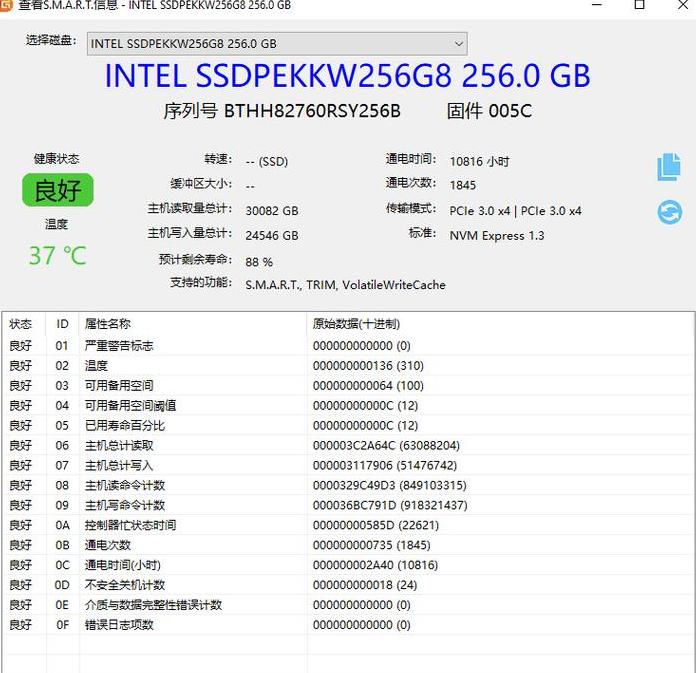Select the 主机写命令计数 row

pyautogui.click(x=348, y=505)
